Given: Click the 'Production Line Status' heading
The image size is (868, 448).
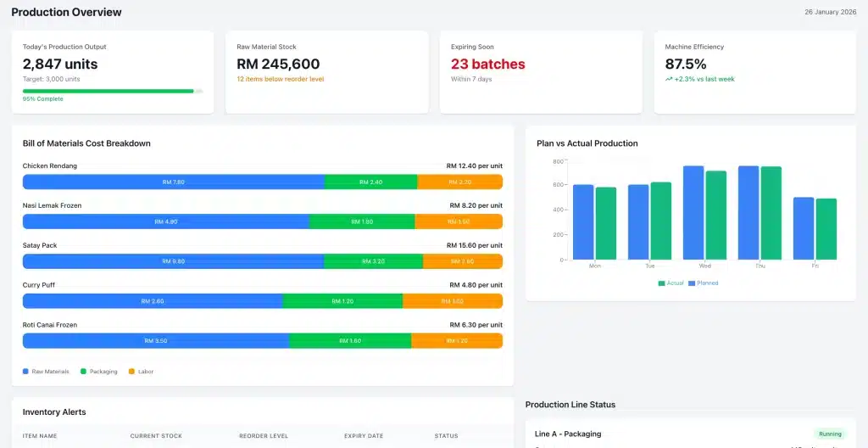Looking at the screenshot, I should [570, 405].
